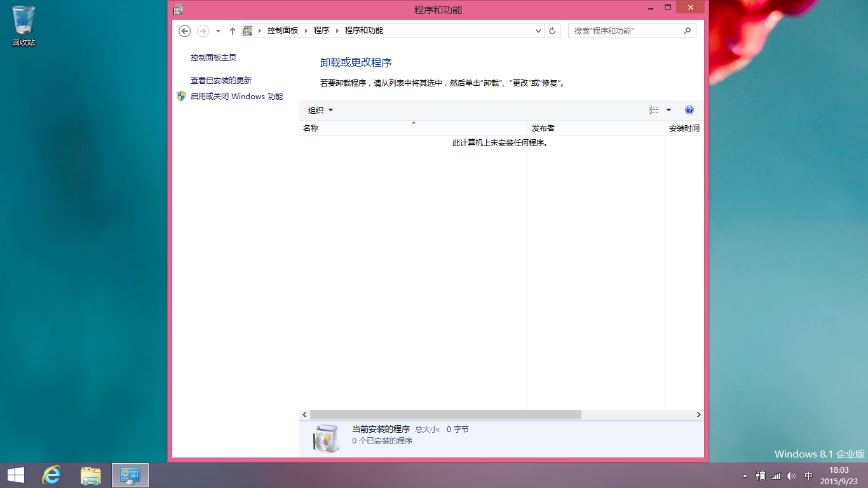Click the forward navigation arrow

pos(203,30)
